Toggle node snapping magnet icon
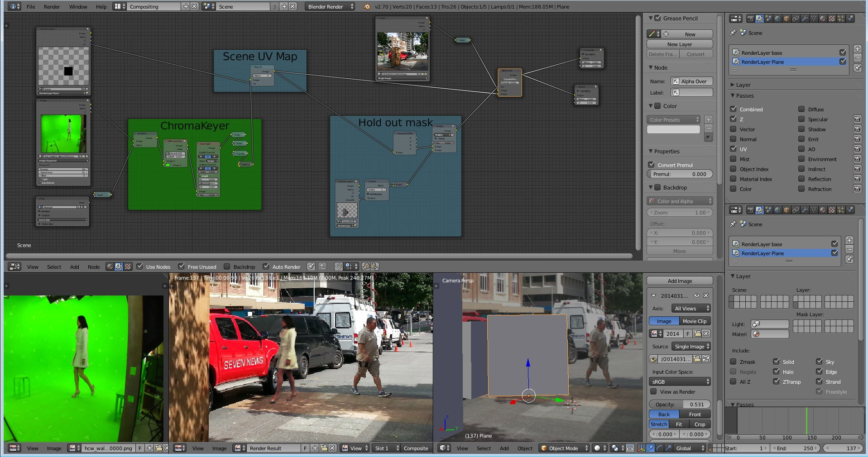The image size is (868, 457). point(338,267)
